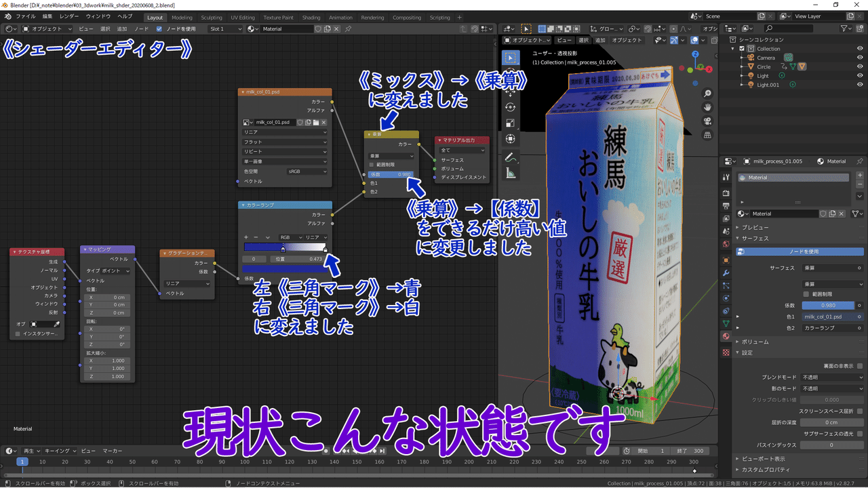868x488 pixels.
Task: Unlink image with X on milk_col_01.psd node
Action: (324, 123)
